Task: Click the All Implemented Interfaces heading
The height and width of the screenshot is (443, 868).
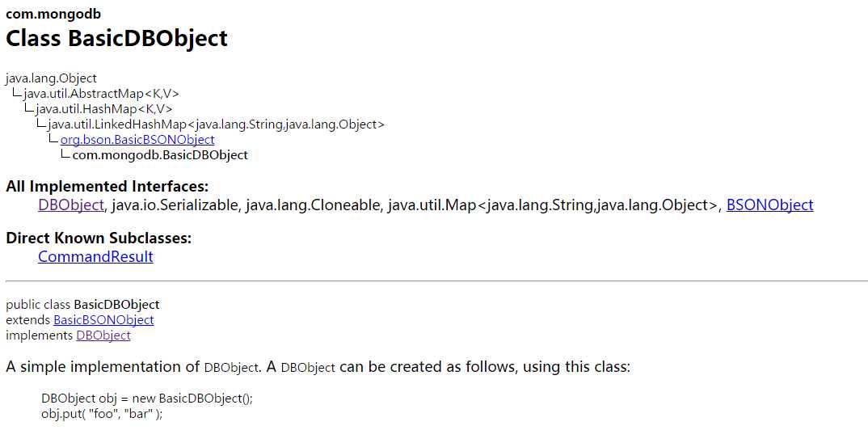Action: (x=107, y=186)
